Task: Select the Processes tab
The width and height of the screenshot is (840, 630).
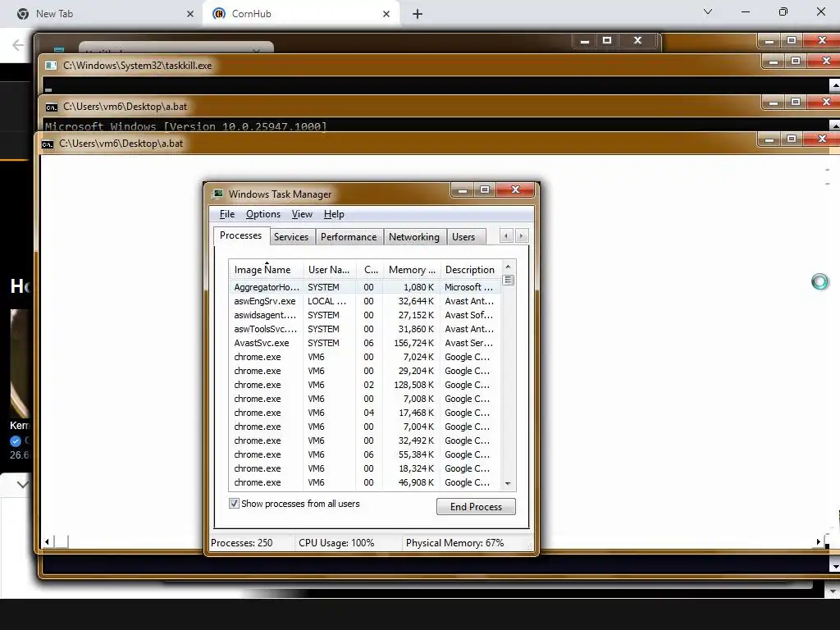Action: click(240, 235)
